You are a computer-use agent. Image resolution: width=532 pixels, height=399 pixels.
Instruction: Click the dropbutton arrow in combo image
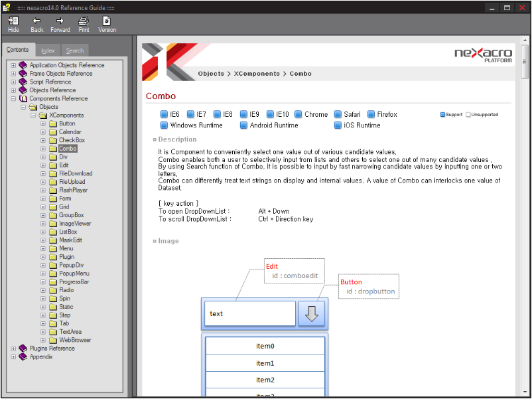coord(312,314)
